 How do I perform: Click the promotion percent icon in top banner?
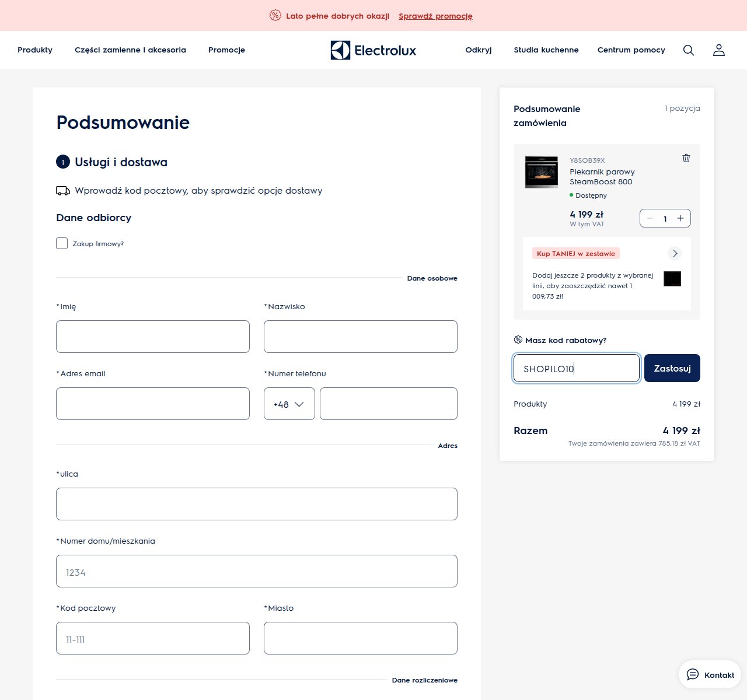(x=275, y=15)
